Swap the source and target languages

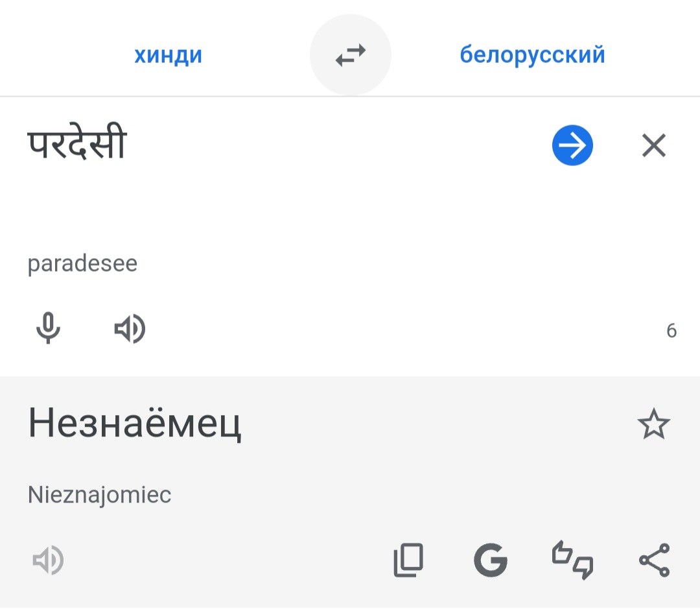(350, 55)
